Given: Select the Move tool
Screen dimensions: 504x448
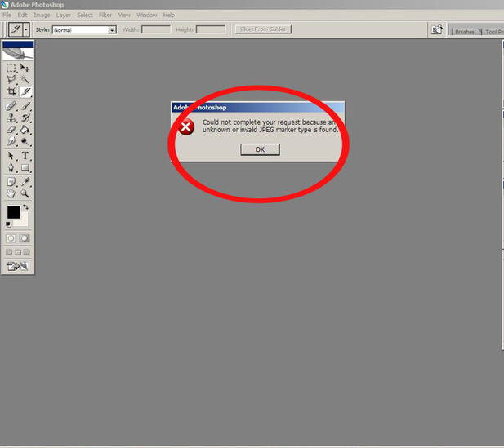Looking at the screenshot, I should (25, 68).
